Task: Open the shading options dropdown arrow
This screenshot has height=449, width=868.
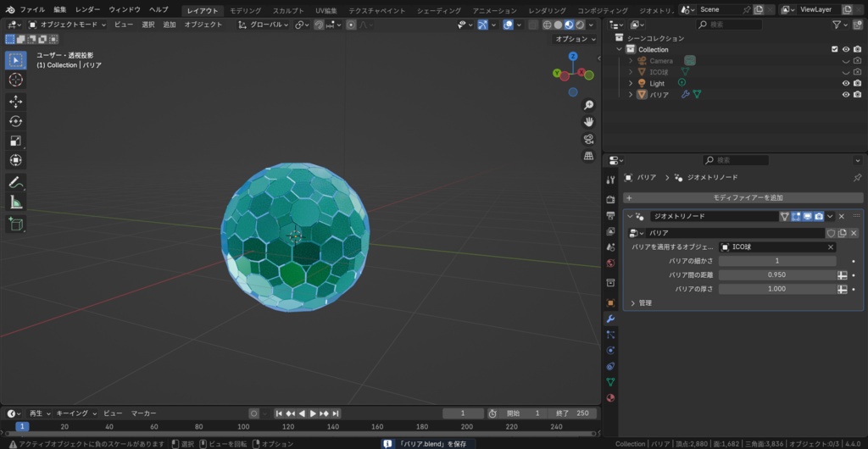Action: coord(592,25)
